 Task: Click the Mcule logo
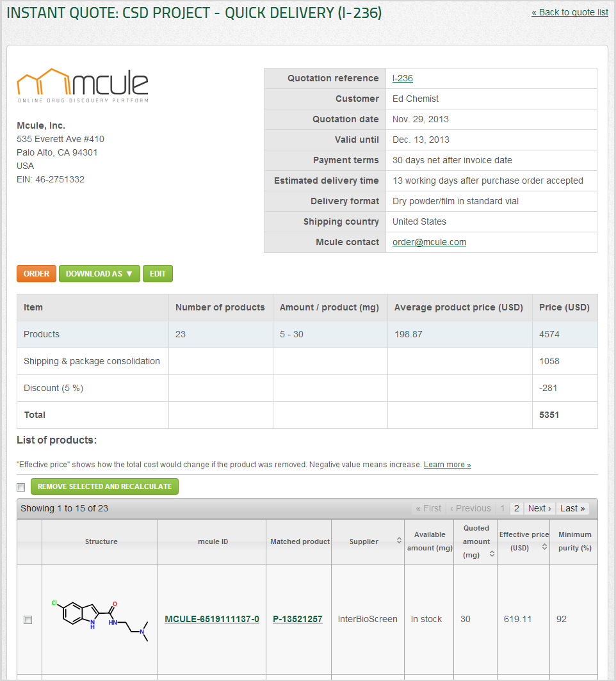[x=82, y=83]
